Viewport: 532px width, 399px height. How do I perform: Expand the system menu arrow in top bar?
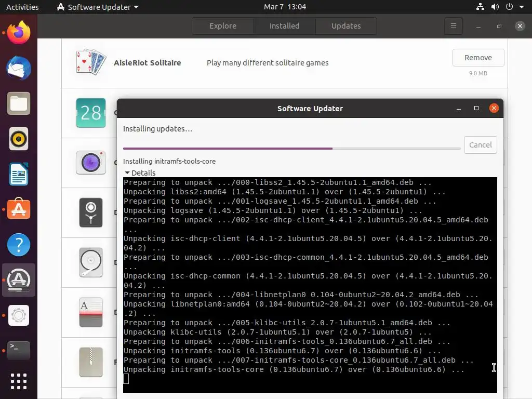(522, 7)
